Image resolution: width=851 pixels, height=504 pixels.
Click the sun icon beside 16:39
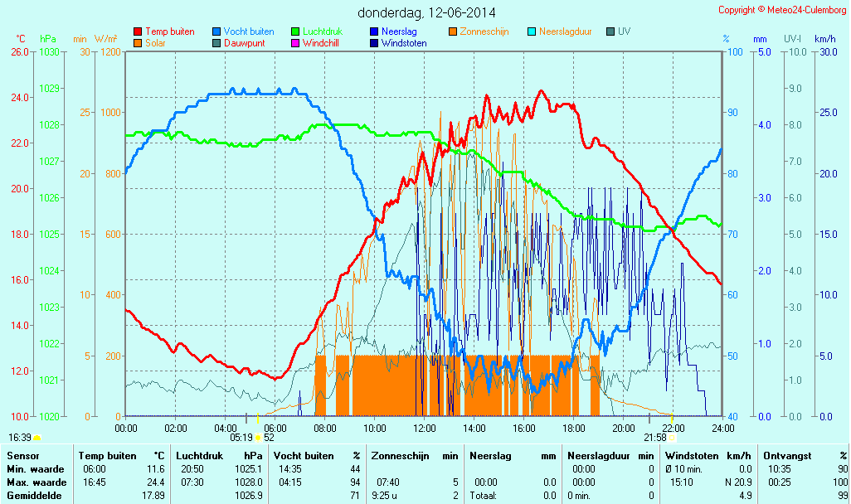coord(36,437)
